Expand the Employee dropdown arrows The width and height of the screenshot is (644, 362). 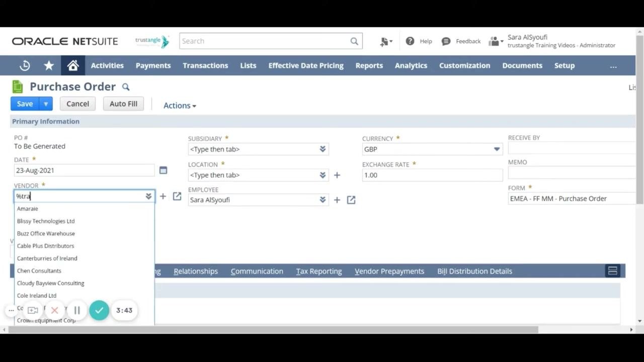323,200
